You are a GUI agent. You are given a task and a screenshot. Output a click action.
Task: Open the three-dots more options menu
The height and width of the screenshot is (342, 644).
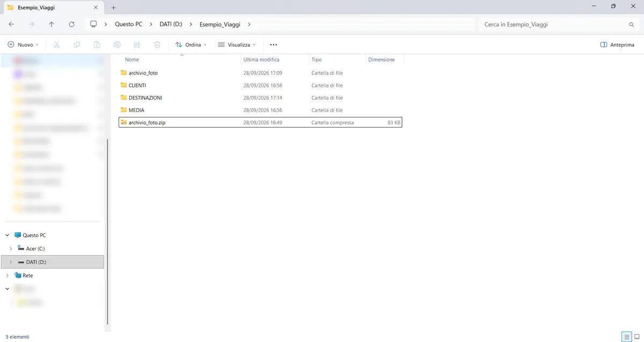point(274,44)
